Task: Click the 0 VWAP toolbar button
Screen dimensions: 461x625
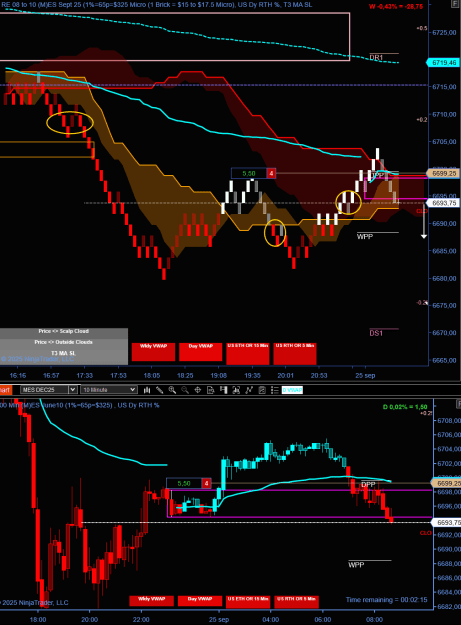Action: 292,390
